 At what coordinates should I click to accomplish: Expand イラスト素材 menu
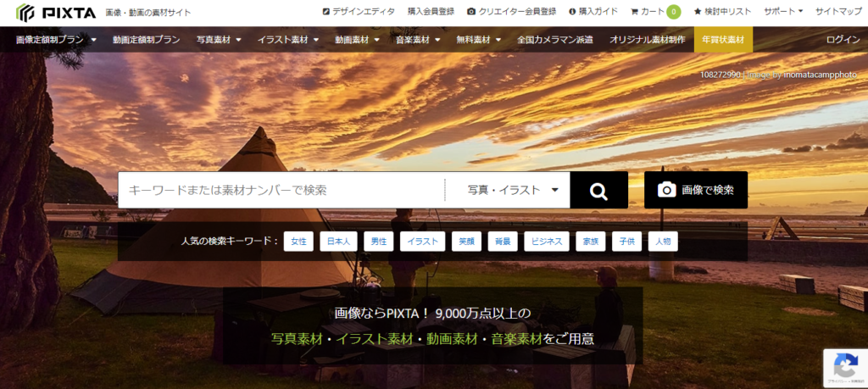[288, 40]
